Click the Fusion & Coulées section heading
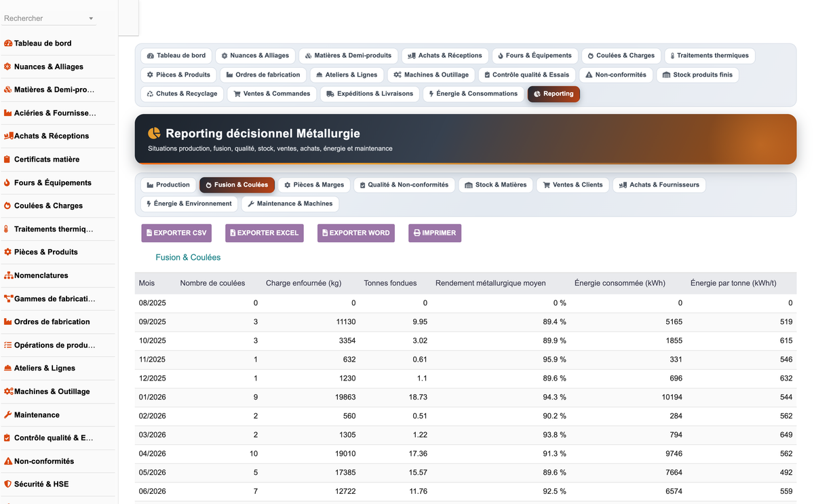 [x=188, y=258]
